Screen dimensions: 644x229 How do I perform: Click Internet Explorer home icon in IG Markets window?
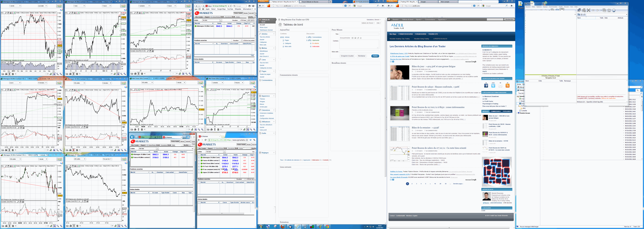(188, 137)
